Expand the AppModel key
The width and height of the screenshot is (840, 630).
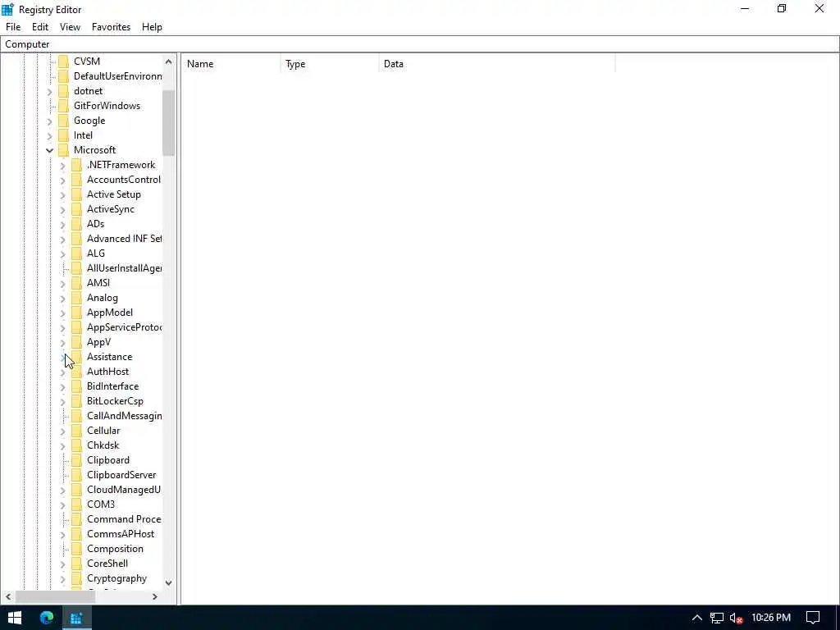[62, 313]
